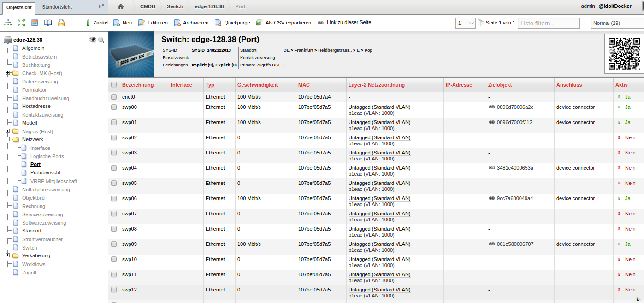Viewport: 644px width, 303px height.
Task: Click the open book icon
Action: tap(48, 23)
